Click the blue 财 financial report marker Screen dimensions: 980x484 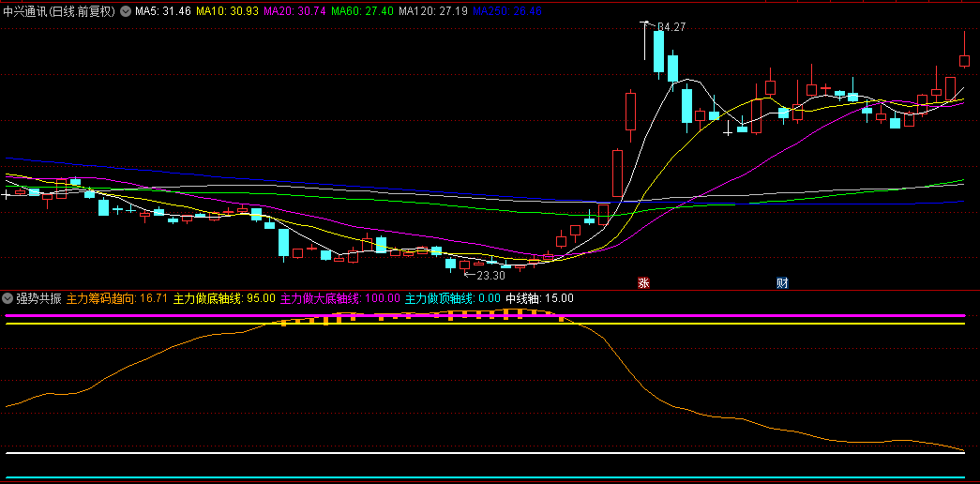782,282
